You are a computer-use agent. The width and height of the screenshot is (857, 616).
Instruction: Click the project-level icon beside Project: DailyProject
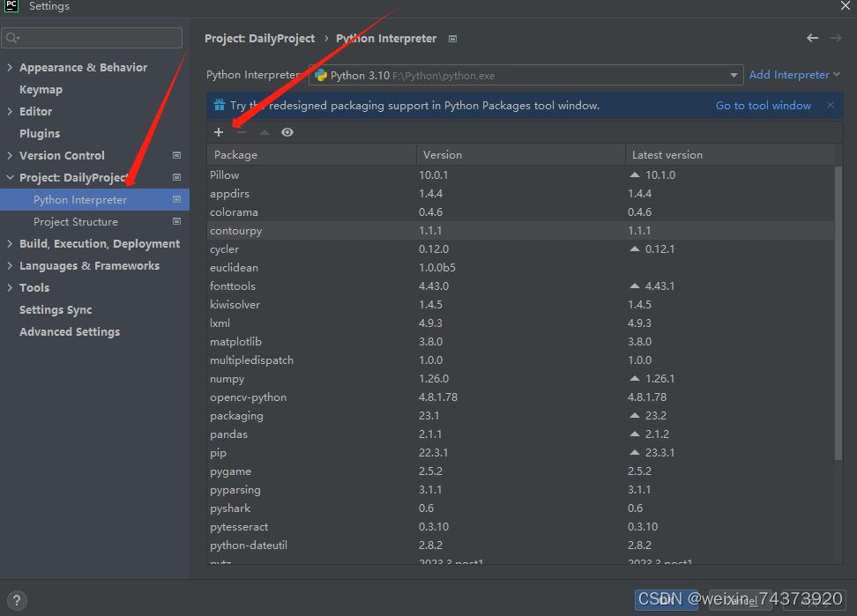(176, 177)
